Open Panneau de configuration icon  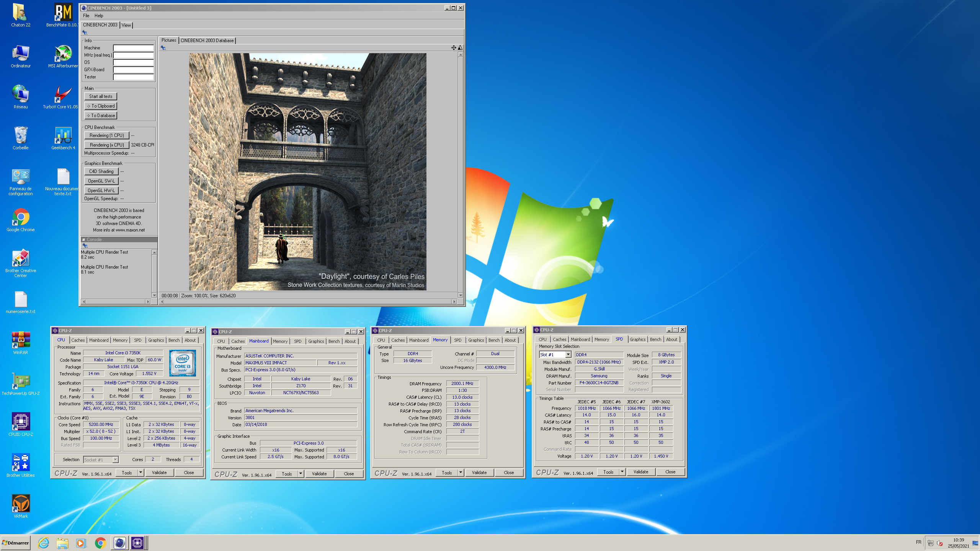click(x=20, y=182)
